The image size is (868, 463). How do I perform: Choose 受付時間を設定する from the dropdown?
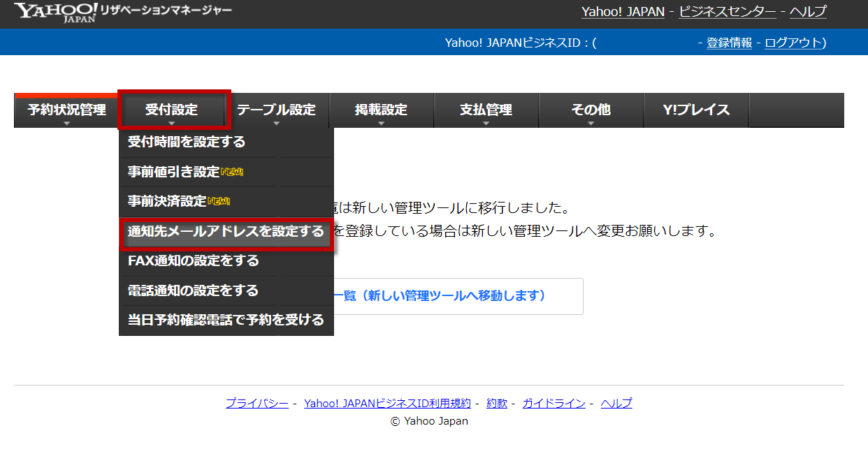(226, 142)
